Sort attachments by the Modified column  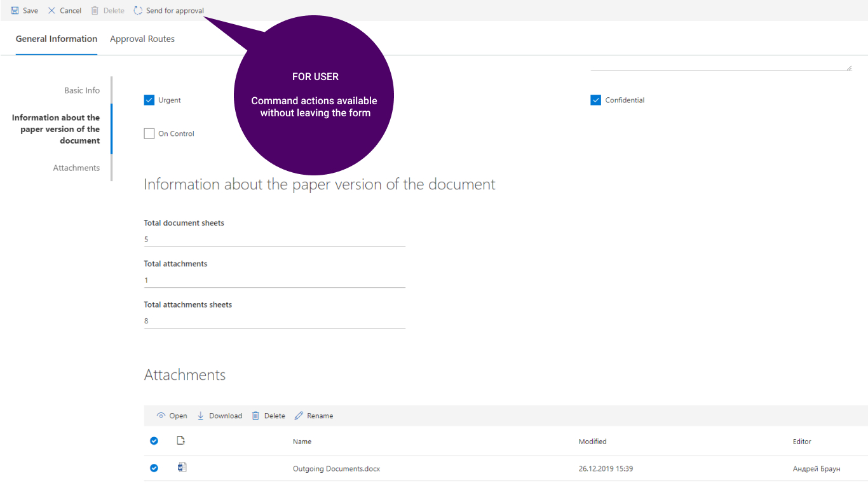[x=592, y=442]
